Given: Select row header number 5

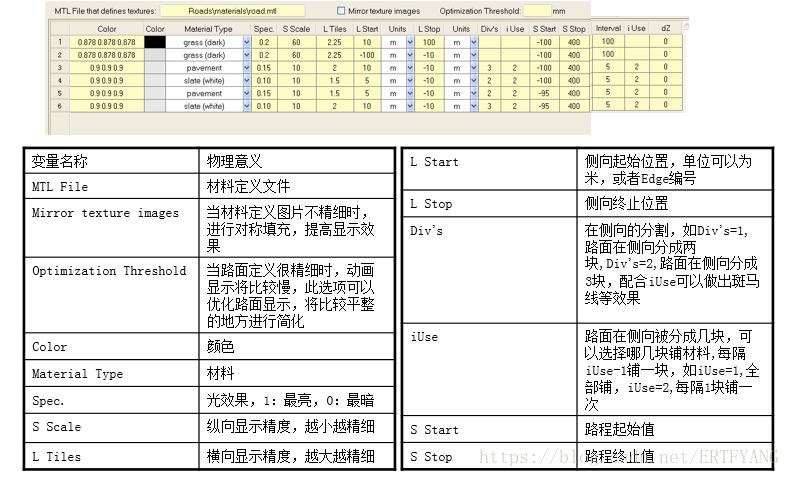Looking at the screenshot, I should tap(60, 93).
